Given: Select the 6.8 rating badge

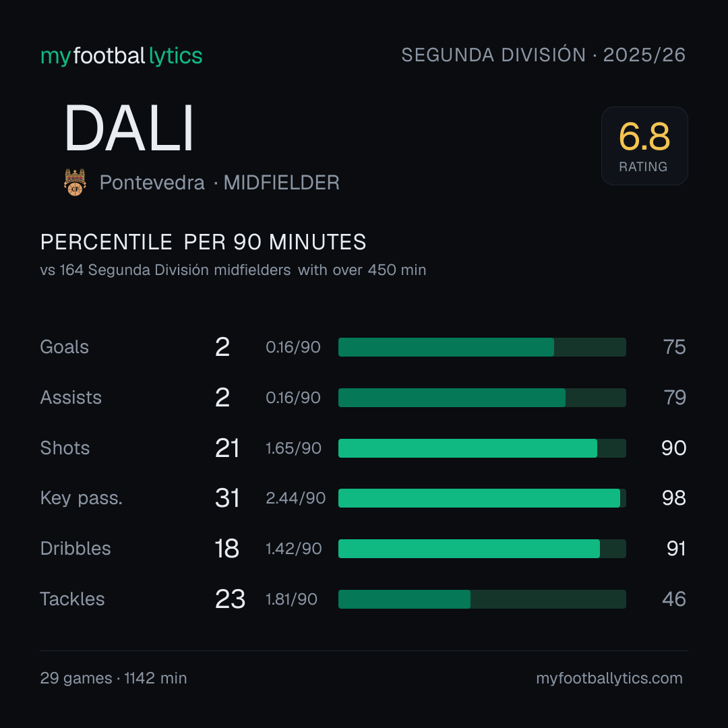Looking at the screenshot, I should click(644, 146).
